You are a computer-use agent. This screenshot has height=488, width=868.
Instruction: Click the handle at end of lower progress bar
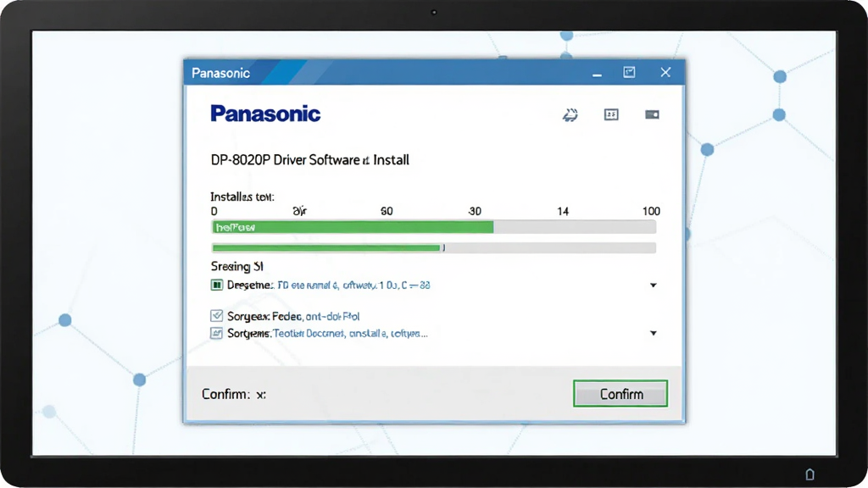pyautogui.click(x=443, y=248)
